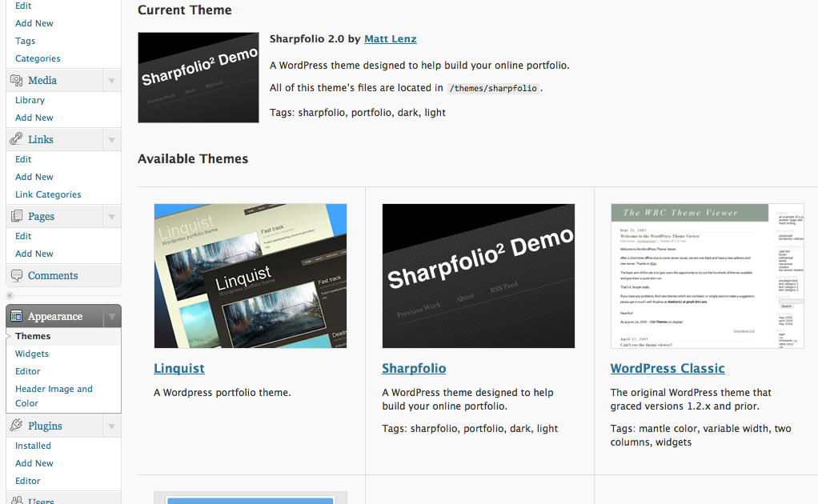818x504 pixels.
Task: Open Tags under posts menu
Action: (x=25, y=41)
